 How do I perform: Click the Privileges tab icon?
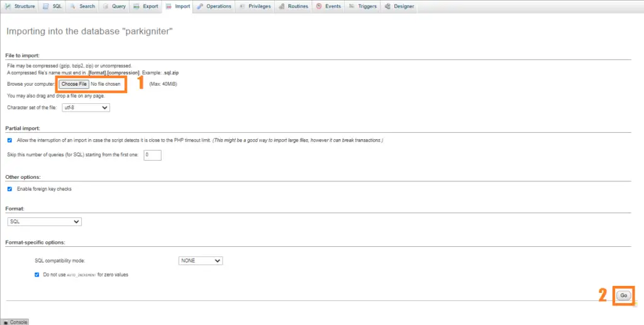[243, 6]
